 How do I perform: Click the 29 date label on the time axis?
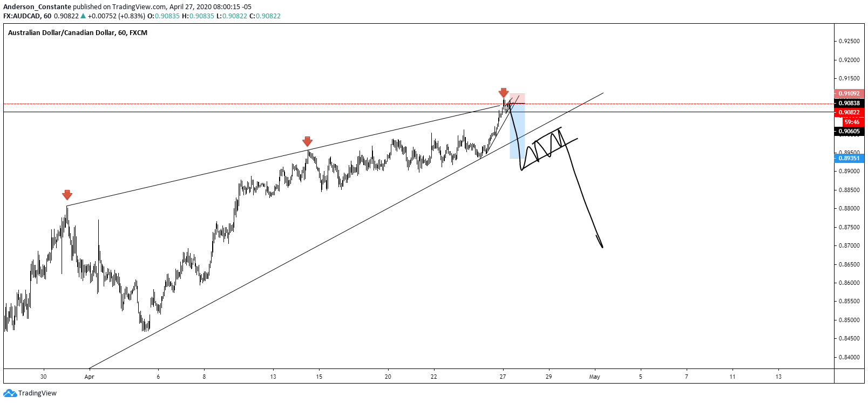point(549,377)
